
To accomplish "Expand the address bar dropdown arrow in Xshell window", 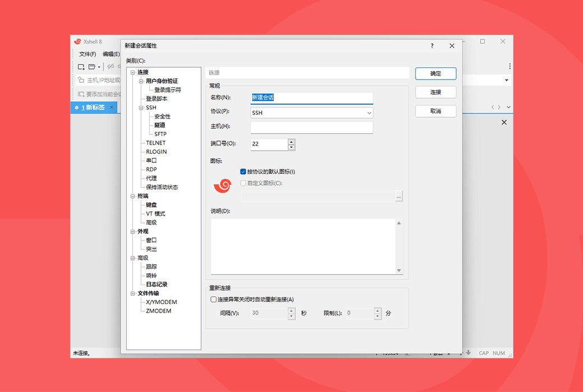I will coord(506,80).
